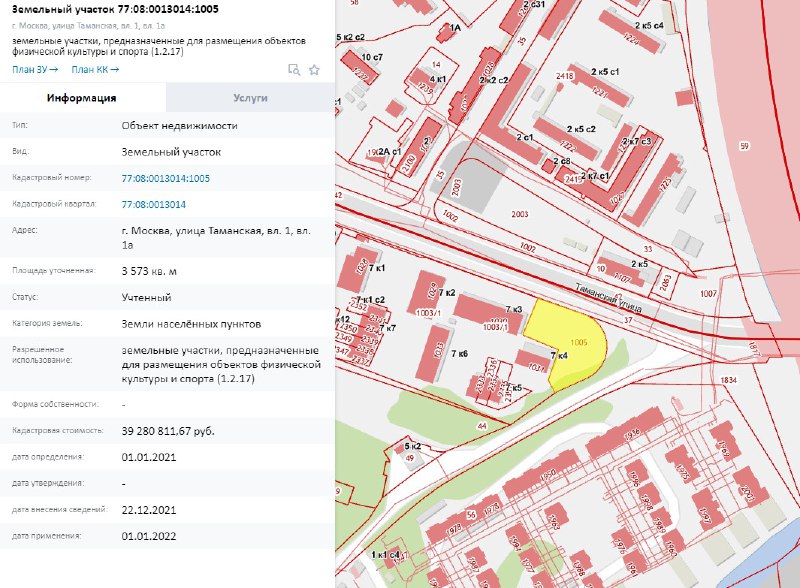800x588 pixels.
Task: Click the Объект недвижимости type value
Action: click(180, 126)
